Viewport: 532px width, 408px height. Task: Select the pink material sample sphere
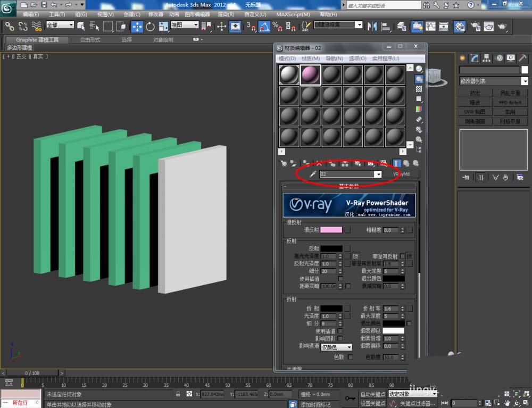click(311, 75)
